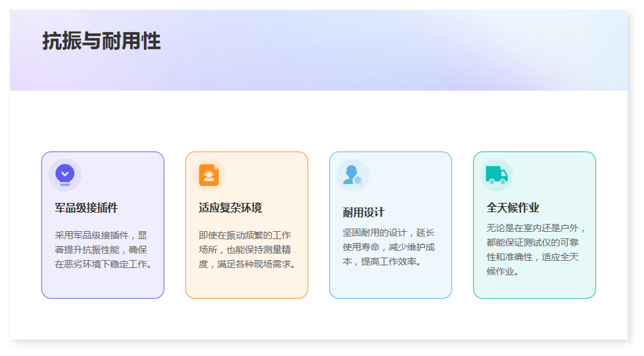Click the white blank area below the cards

(319, 321)
